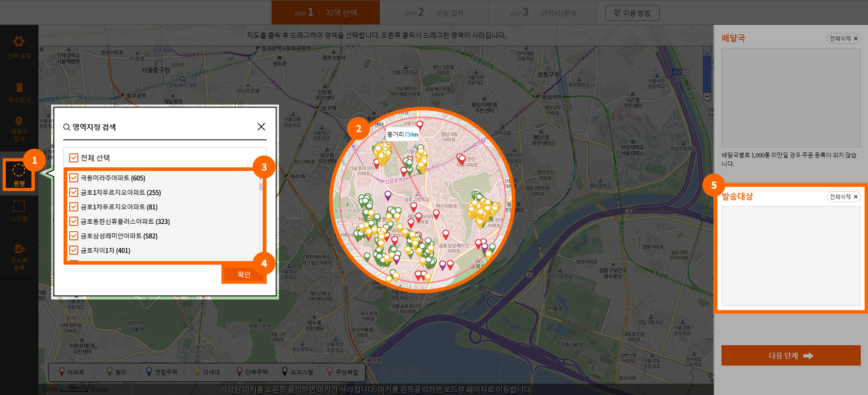Uncheck 금호삼성래미안아파트 (582) checkbox
The height and width of the screenshot is (395, 868).
(x=74, y=236)
